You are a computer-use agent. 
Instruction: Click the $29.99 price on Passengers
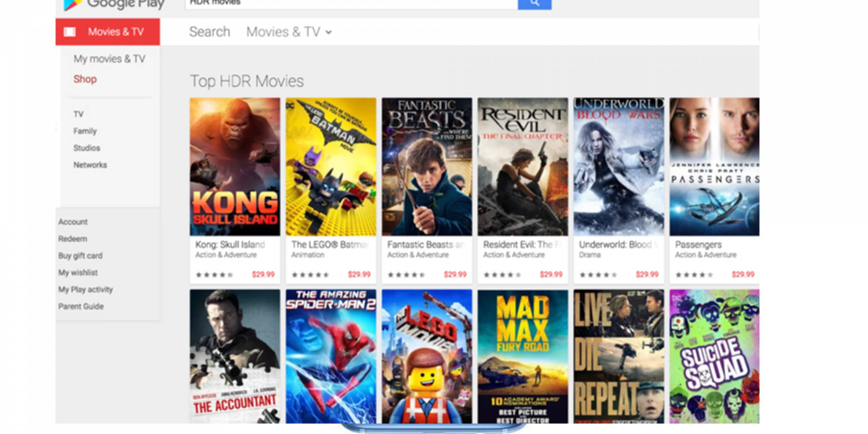743,275
